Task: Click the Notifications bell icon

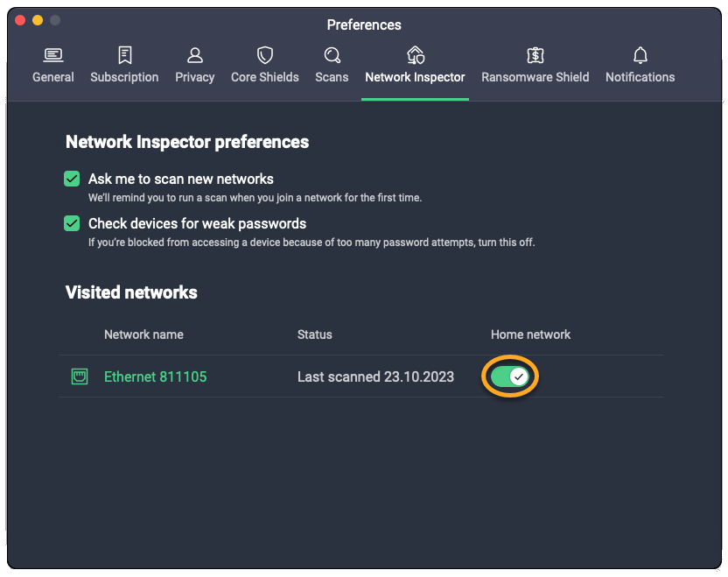Action: 640,56
